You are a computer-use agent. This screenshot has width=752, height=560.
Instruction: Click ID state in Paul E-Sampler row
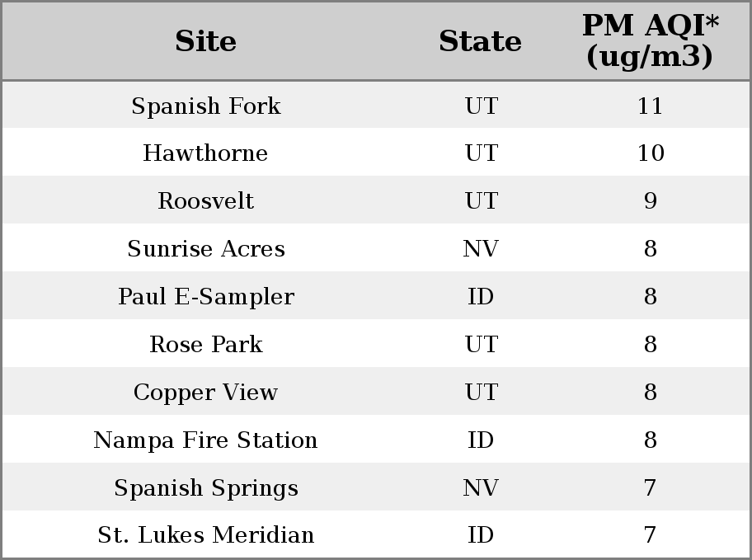tap(481, 297)
